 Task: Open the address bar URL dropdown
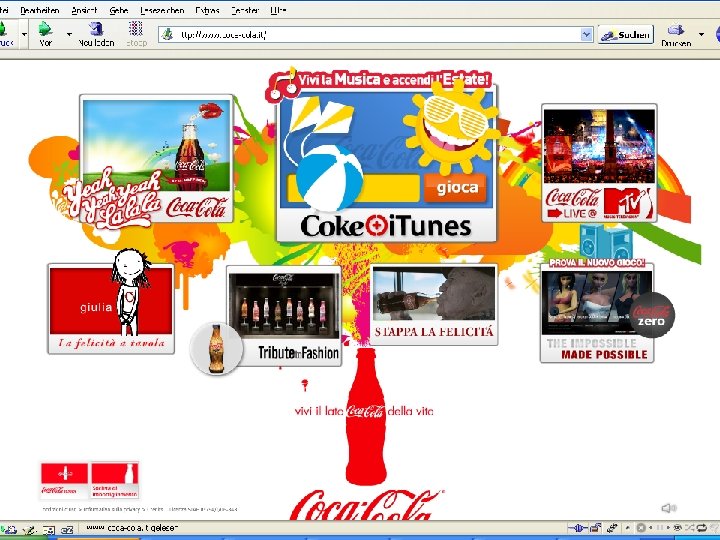coord(586,34)
